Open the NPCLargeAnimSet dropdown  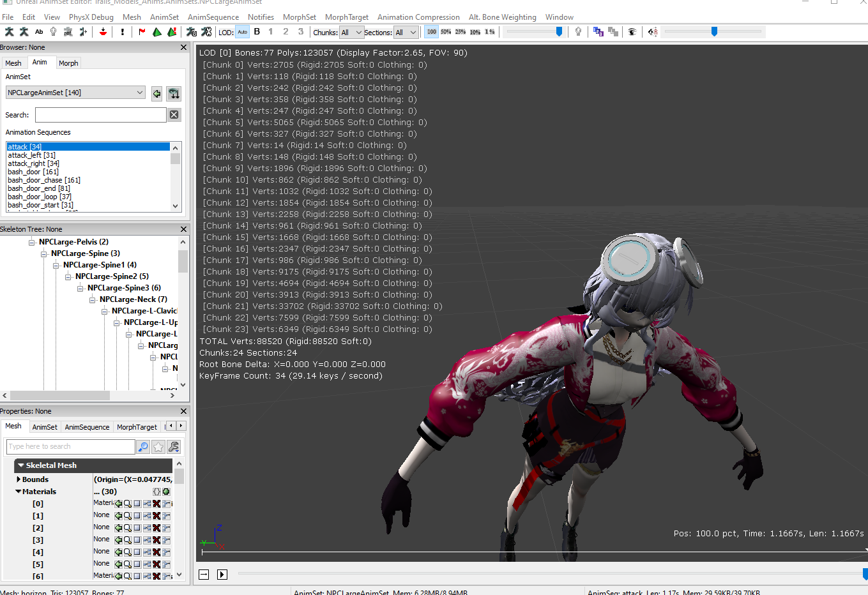(75, 93)
